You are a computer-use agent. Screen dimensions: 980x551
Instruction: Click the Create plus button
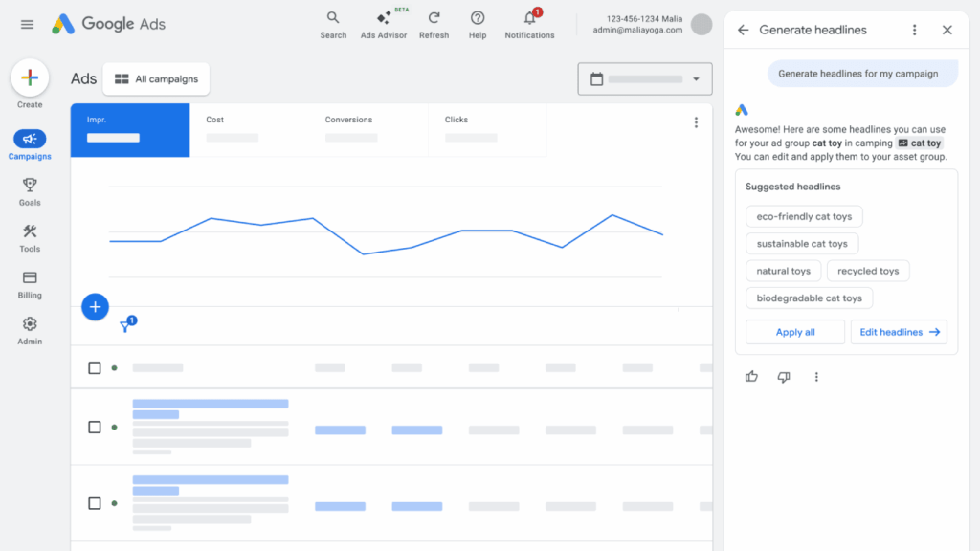click(x=30, y=77)
